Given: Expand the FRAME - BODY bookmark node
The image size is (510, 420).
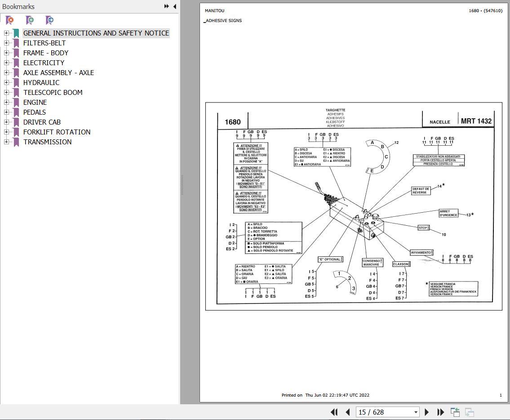Looking at the screenshot, I should click(6, 53).
